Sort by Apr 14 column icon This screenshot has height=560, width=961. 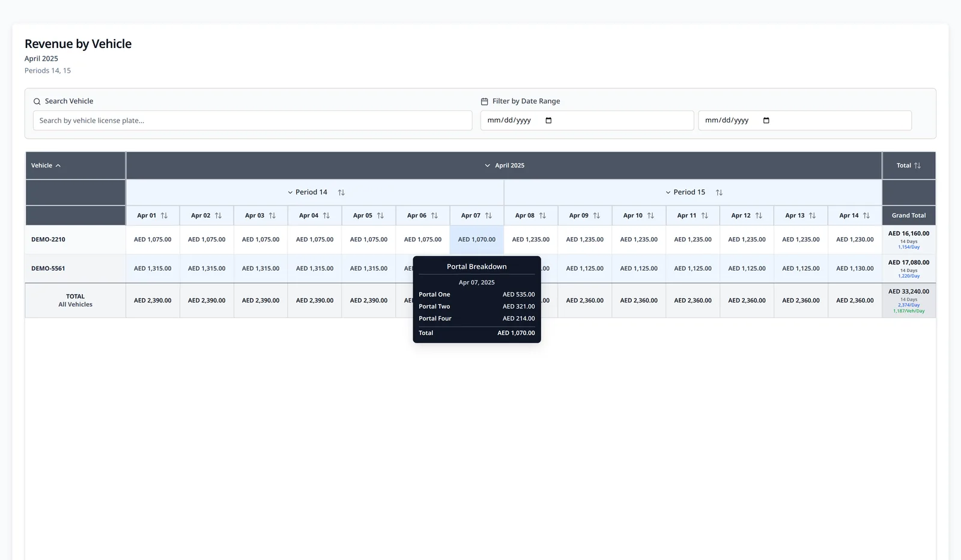coord(866,215)
